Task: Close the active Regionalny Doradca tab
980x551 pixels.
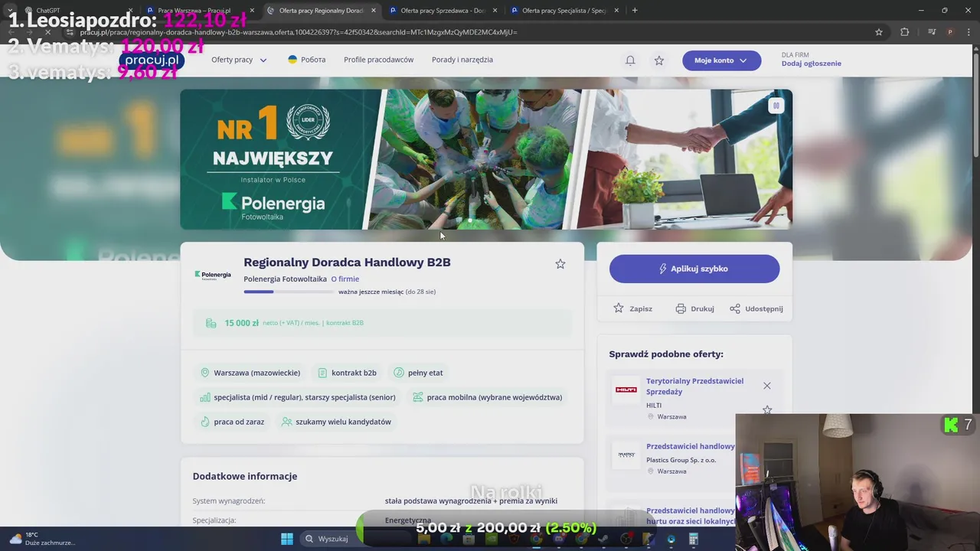Action: point(374,11)
